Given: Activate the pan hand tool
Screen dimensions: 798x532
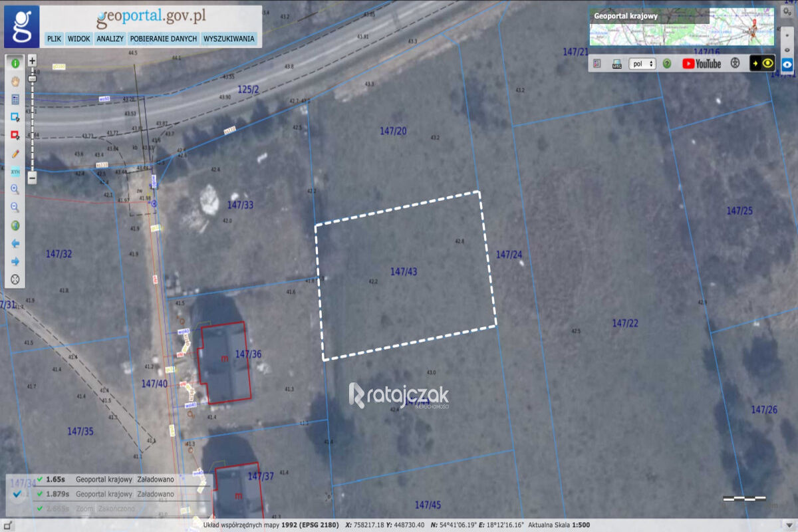Looking at the screenshot, I should click(15, 81).
